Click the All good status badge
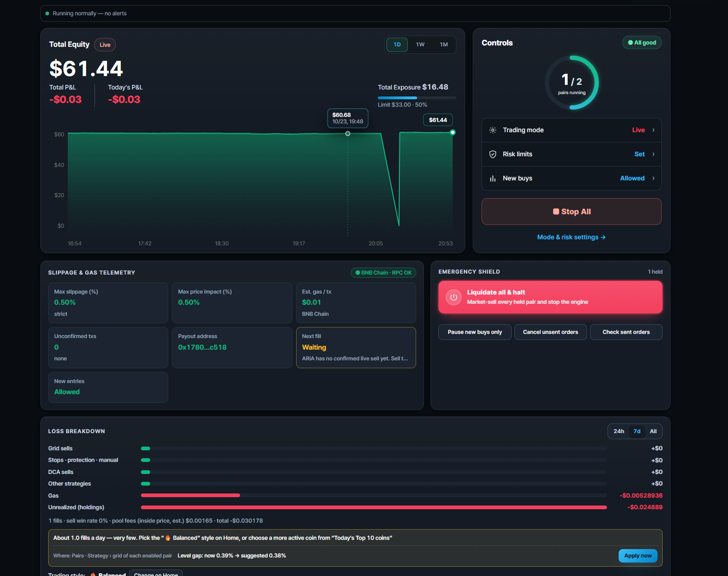The height and width of the screenshot is (576, 728). pyautogui.click(x=642, y=43)
